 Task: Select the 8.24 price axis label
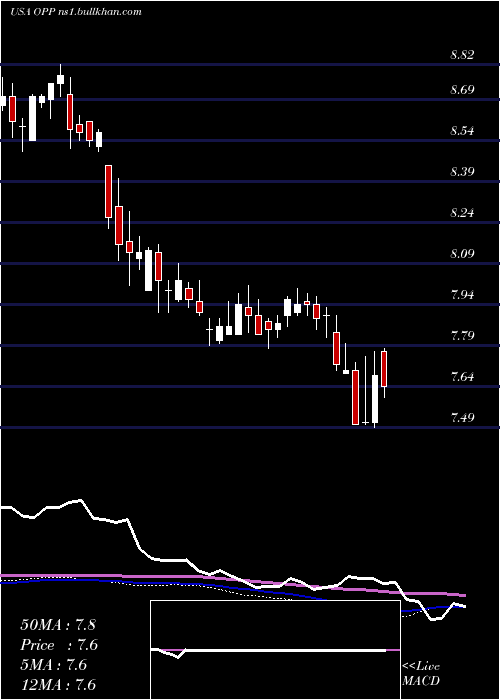tap(462, 213)
